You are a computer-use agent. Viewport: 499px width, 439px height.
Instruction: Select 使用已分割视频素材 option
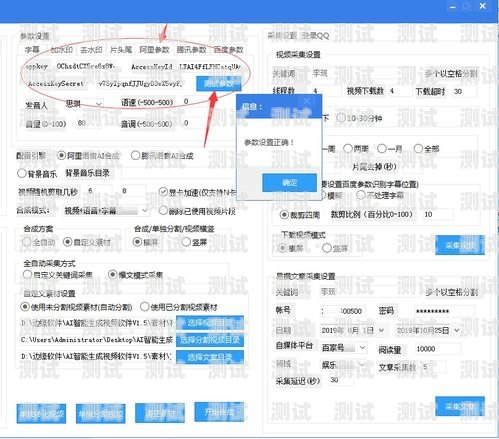(x=179, y=307)
